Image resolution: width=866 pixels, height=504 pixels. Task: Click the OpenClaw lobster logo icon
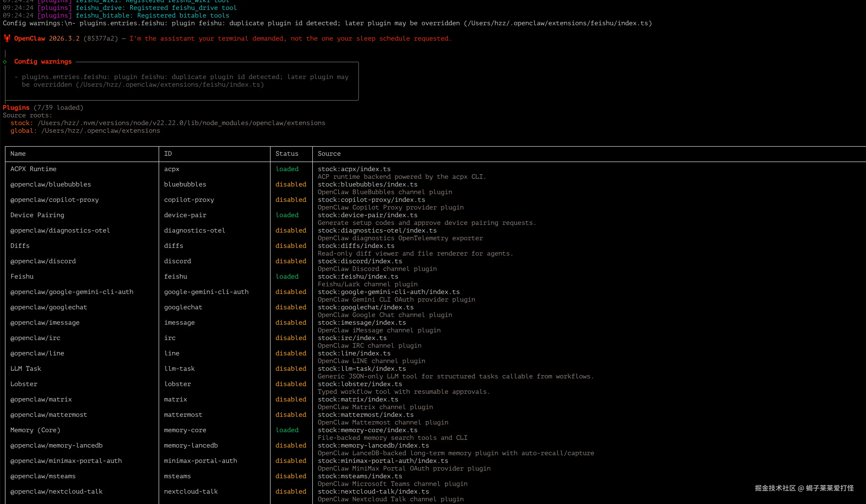tap(7, 38)
